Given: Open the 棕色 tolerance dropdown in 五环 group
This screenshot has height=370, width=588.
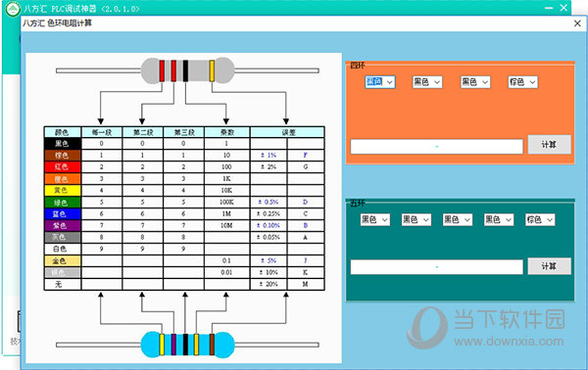Looking at the screenshot, I should (540, 220).
